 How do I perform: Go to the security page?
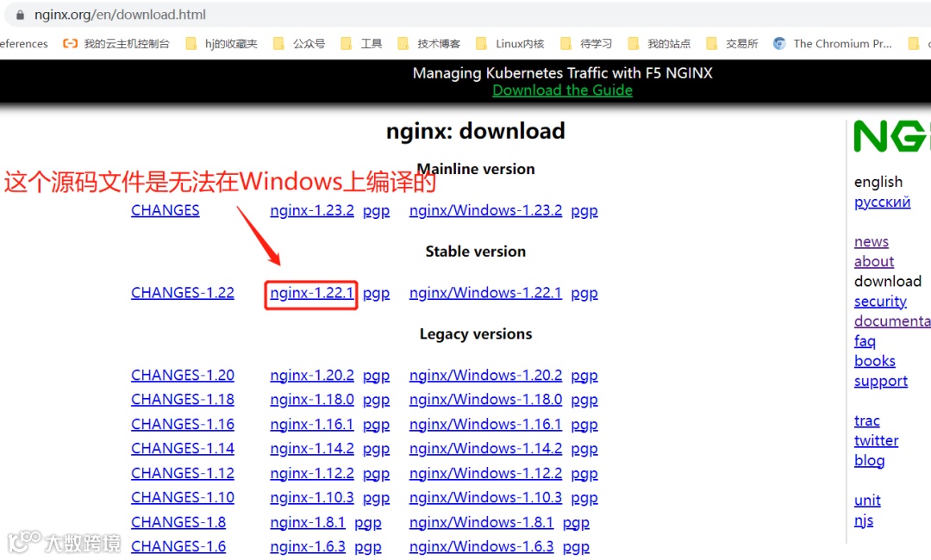point(880,302)
